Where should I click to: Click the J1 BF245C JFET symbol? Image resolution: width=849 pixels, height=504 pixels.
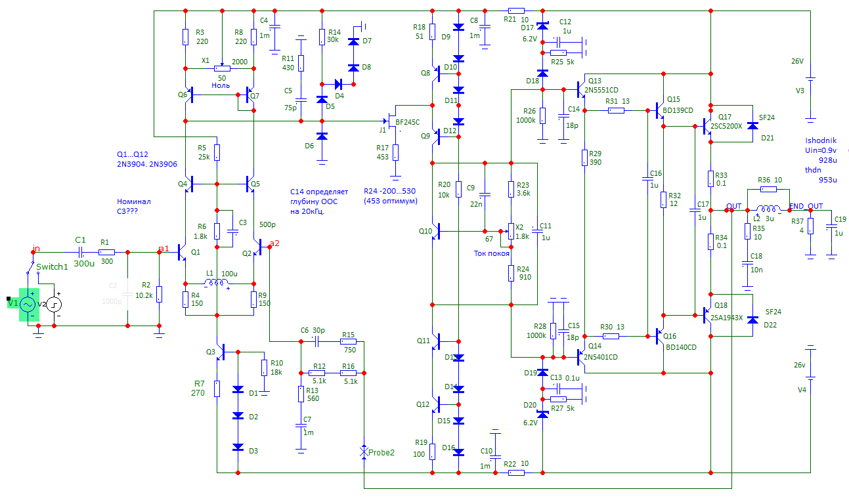tap(392, 120)
